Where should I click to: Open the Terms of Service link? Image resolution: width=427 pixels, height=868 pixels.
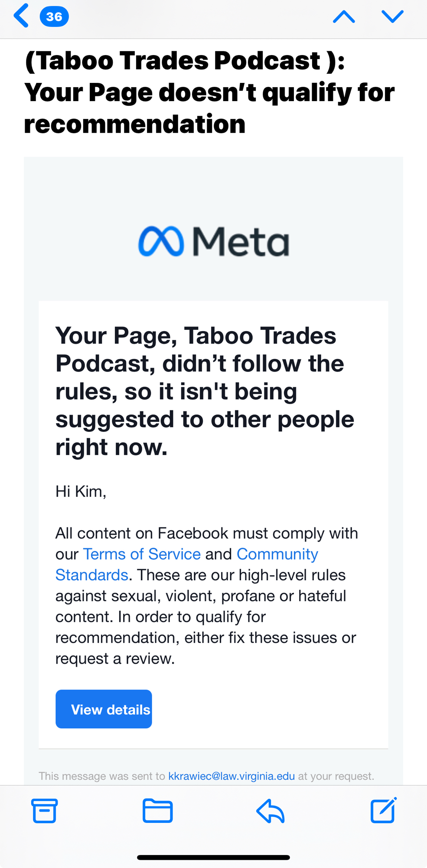(x=142, y=554)
